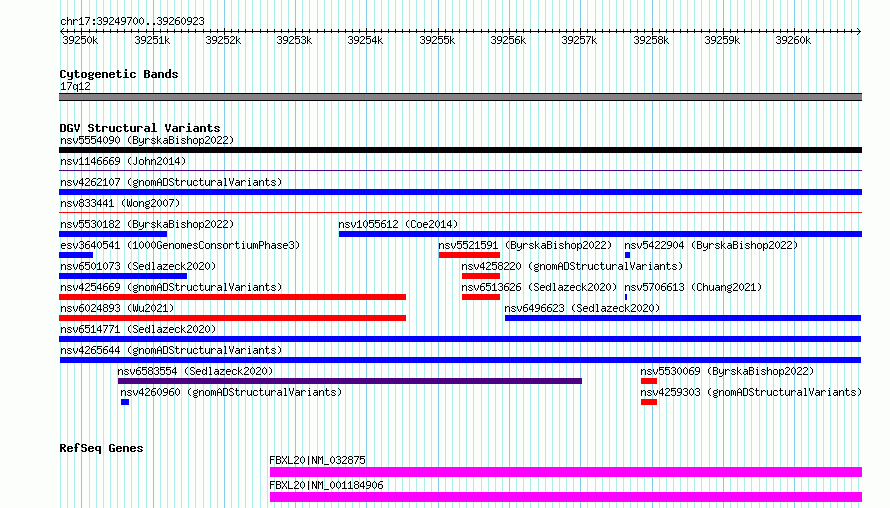Image resolution: width=890 pixels, height=508 pixels.
Task: Click the 17q12 band label
Action: [75, 86]
